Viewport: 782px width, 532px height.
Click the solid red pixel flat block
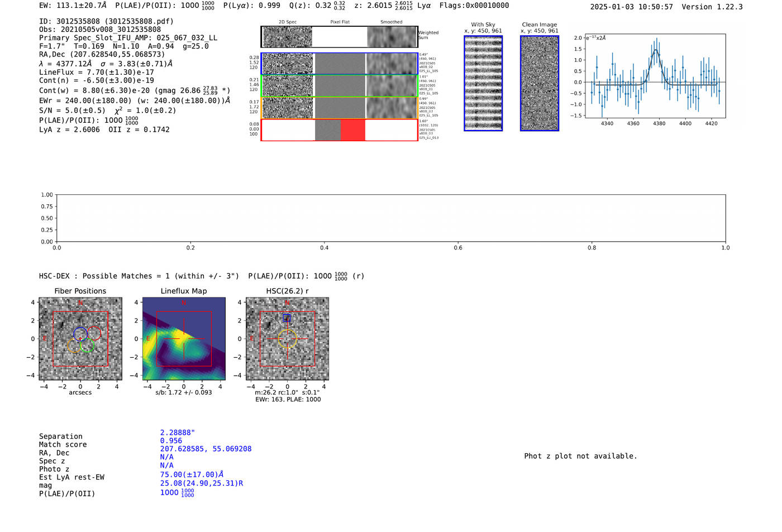pyautogui.click(x=352, y=130)
